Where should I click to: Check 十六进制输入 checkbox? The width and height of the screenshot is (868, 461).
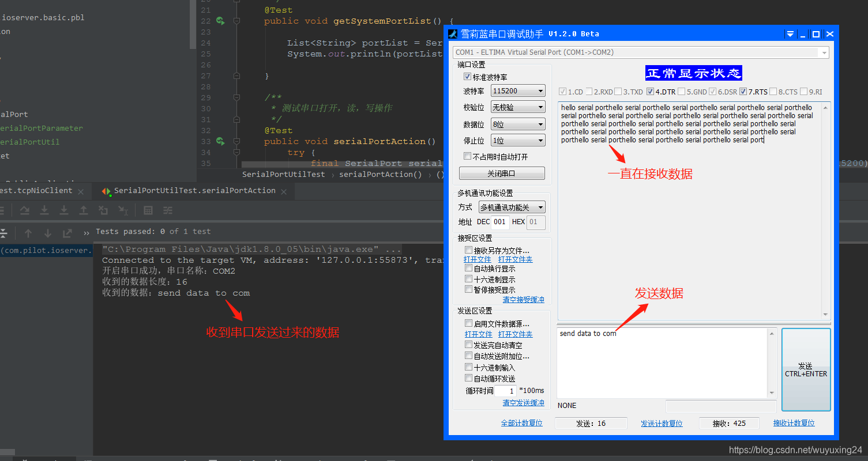[468, 368]
